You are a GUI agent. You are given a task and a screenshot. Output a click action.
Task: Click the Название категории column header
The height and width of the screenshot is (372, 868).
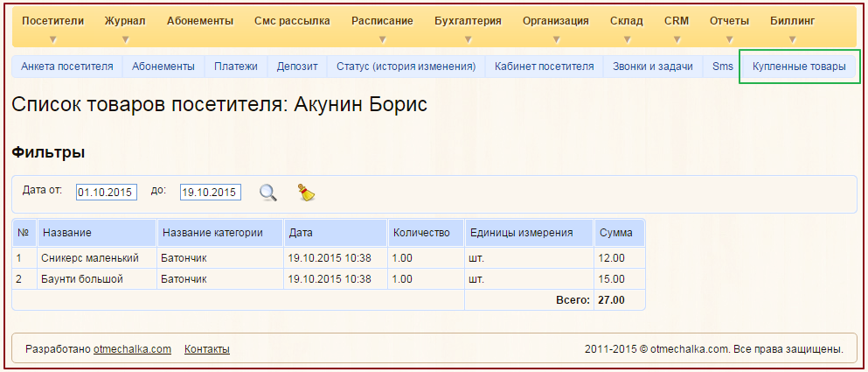click(x=220, y=233)
